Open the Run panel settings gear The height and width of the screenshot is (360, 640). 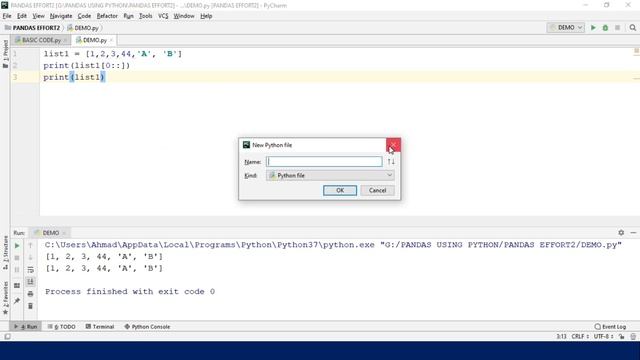[x=621, y=232]
